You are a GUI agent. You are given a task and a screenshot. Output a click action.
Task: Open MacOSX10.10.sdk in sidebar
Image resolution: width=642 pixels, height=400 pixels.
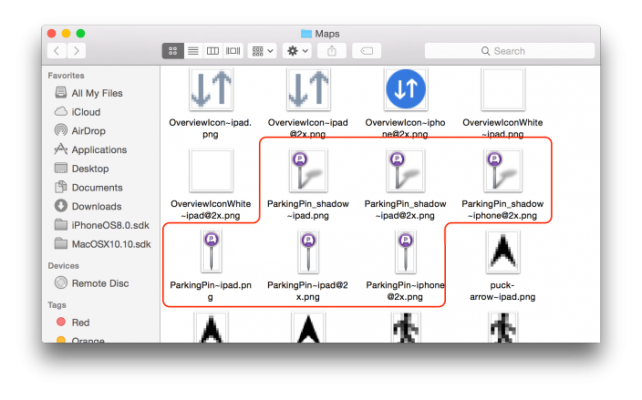click(x=110, y=244)
